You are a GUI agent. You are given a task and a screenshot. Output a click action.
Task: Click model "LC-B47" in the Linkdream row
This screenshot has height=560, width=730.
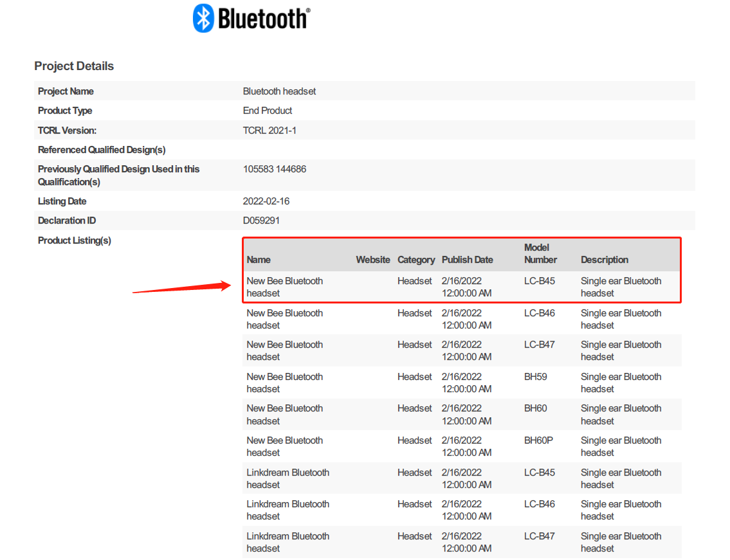click(x=539, y=537)
